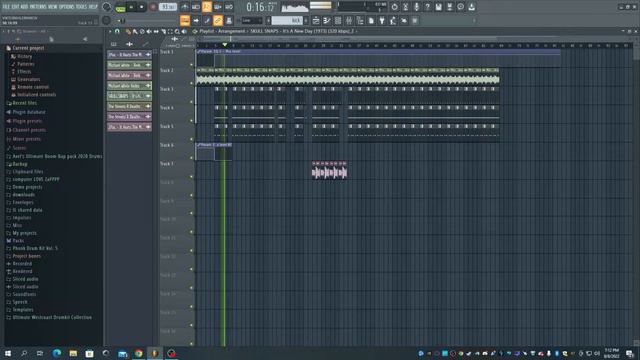
Task: Click the tempo 93 display
Action: pos(168,7)
